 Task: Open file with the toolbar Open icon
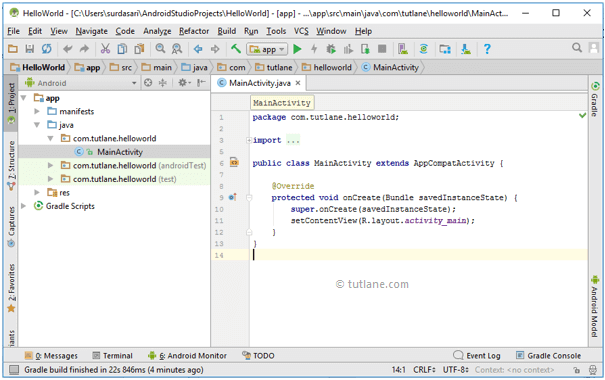[13, 49]
